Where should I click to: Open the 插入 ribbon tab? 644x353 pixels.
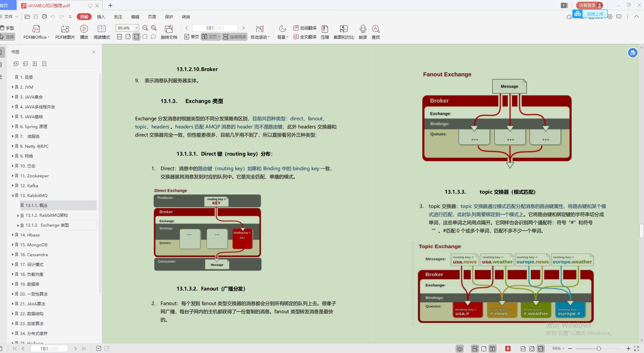point(101,17)
